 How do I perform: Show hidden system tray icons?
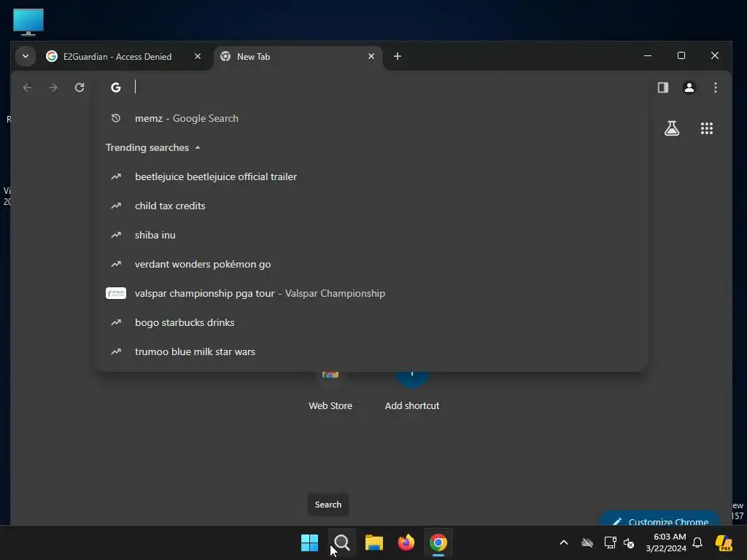(x=564, y=542)
